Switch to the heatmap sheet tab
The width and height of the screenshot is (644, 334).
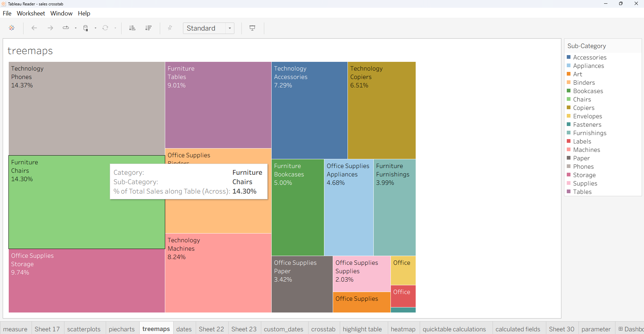click(x=403, y=329)
